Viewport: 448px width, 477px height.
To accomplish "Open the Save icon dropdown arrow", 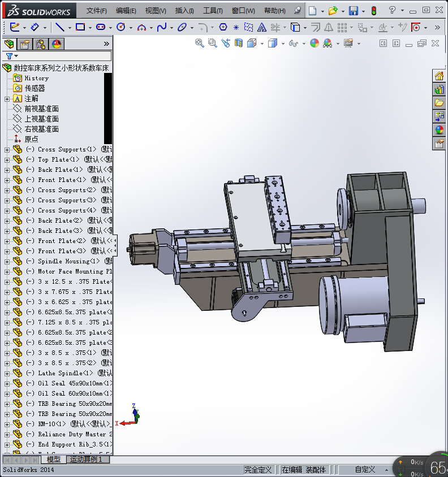I will coord(363,11).
